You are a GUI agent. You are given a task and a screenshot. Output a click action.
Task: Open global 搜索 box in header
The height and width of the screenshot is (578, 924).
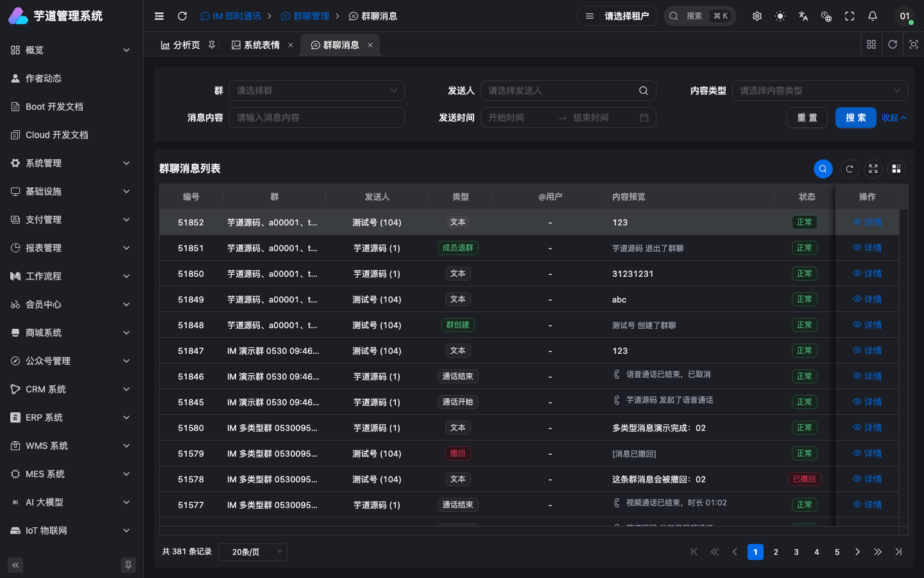(x=700, y=16)
